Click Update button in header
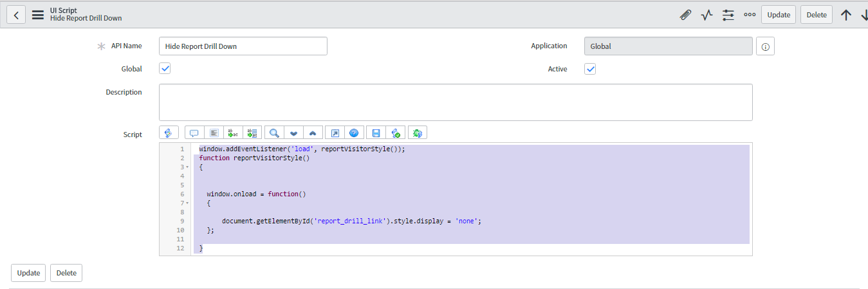Image resolution: width=868 pixels, height=289 pixels. tap(779, 15)
